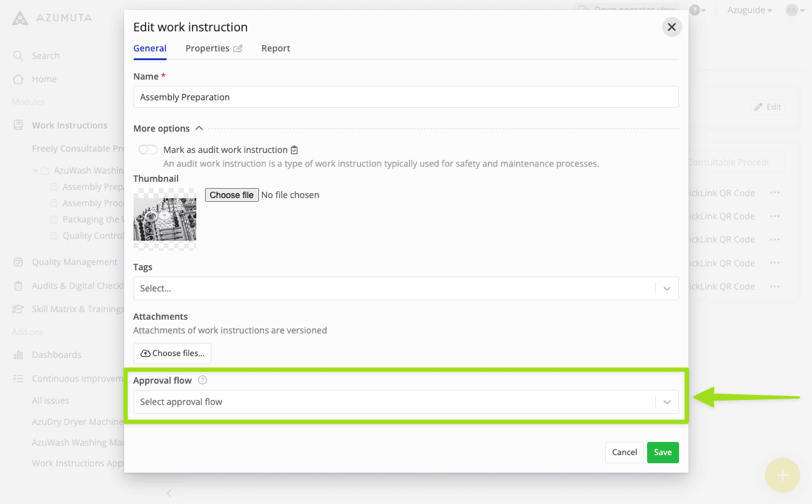Open Dashboards via its chart icon

tap(18, 355)
